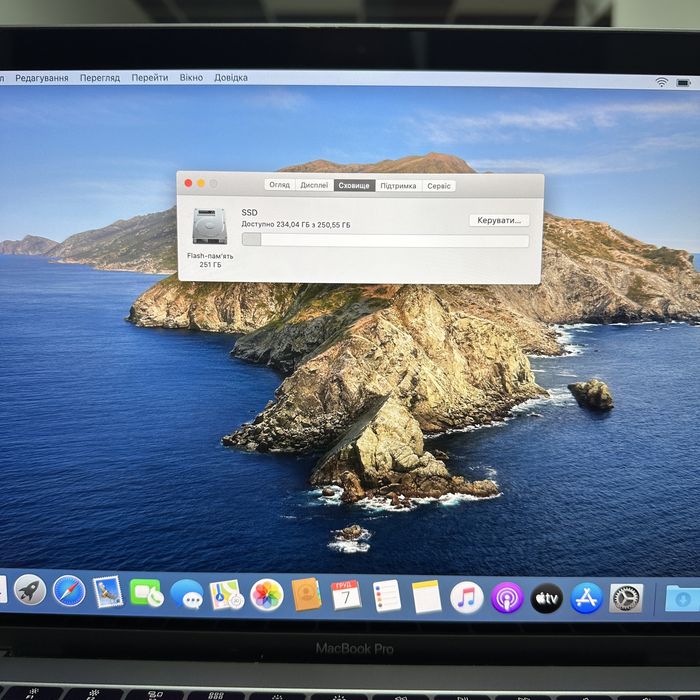Switch to the Підтримка tab
Image resolution: width=700 pixels, height=700 pixels.
pyautogui.click(x=398, y=186)
